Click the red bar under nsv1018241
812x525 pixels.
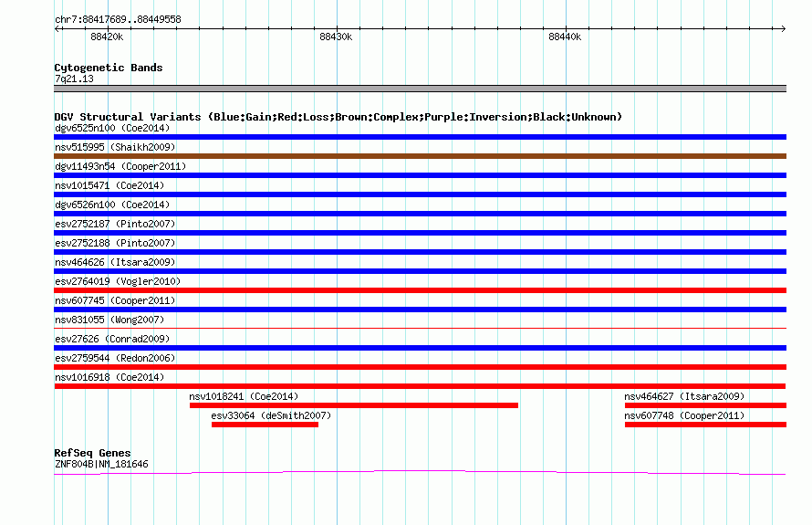point(354,405)
